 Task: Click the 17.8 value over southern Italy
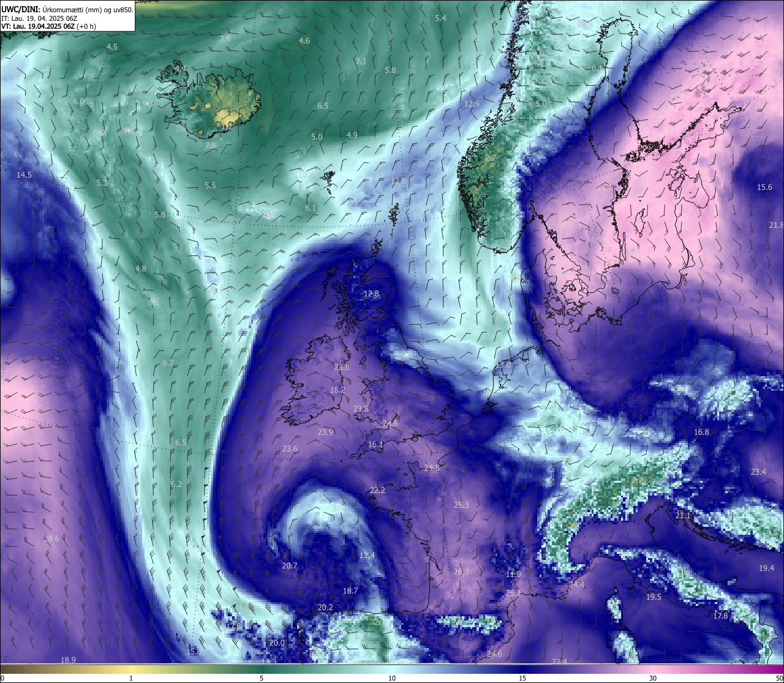[720, 616]
